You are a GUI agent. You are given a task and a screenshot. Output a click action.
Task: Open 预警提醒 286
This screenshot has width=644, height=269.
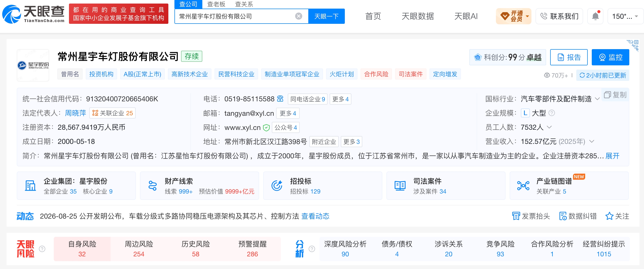253,249
